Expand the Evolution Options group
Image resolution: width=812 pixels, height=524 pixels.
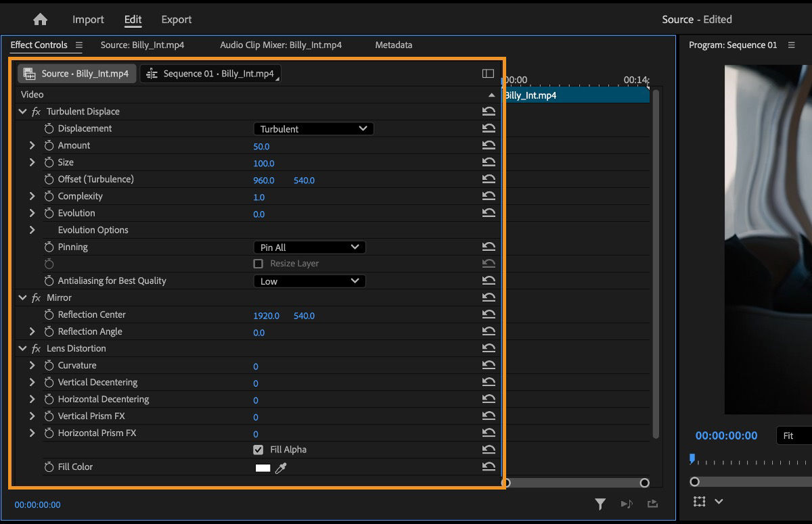(x=31, y=230)
